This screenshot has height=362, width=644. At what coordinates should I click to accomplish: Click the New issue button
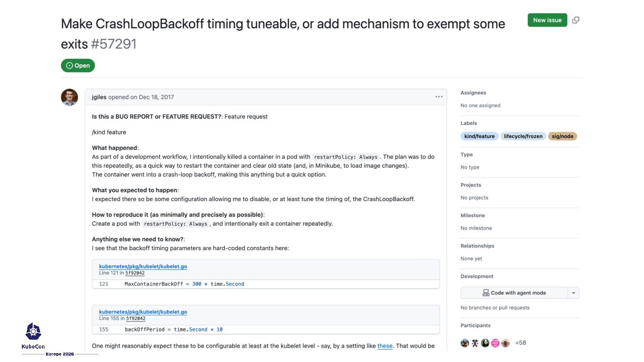tap(547, 20)
